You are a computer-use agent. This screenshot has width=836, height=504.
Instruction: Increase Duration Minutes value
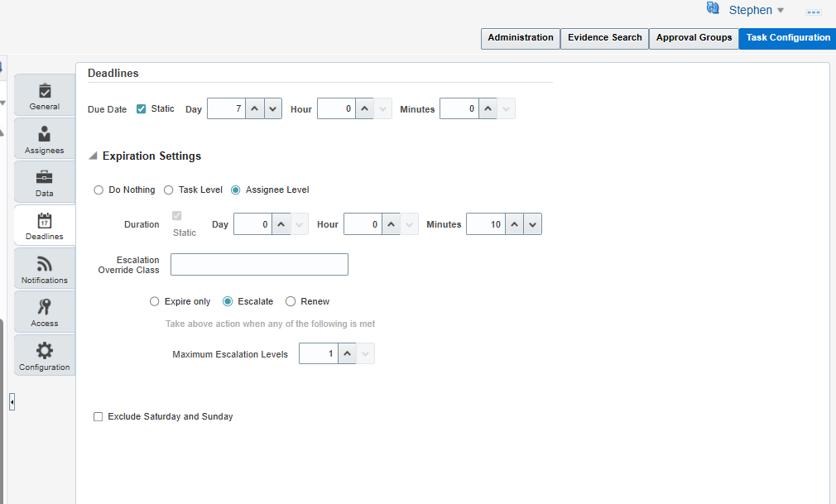[515, 224]
